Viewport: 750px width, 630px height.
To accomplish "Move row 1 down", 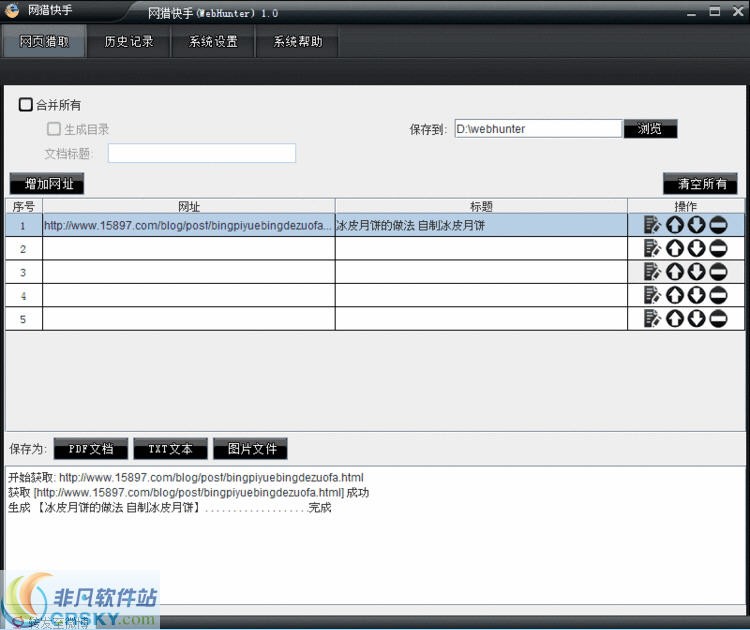I will coord(696,225).
